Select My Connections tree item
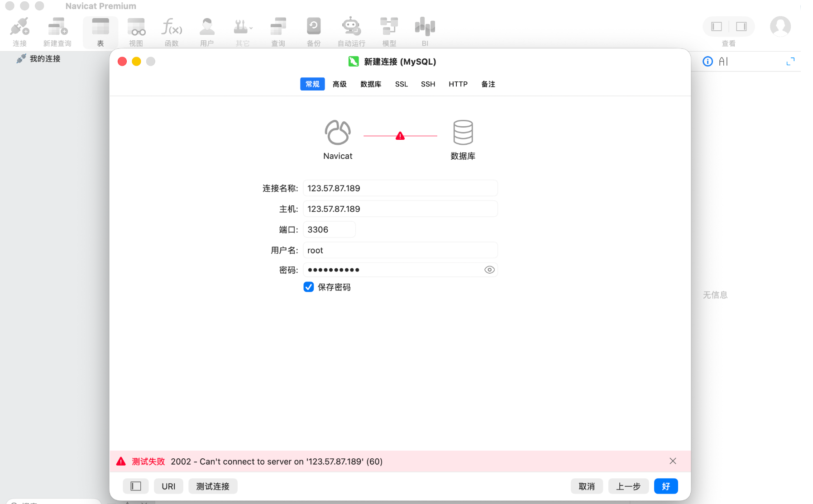The width and height of the screenshot is (813, 504). click(x=39, y=59)
